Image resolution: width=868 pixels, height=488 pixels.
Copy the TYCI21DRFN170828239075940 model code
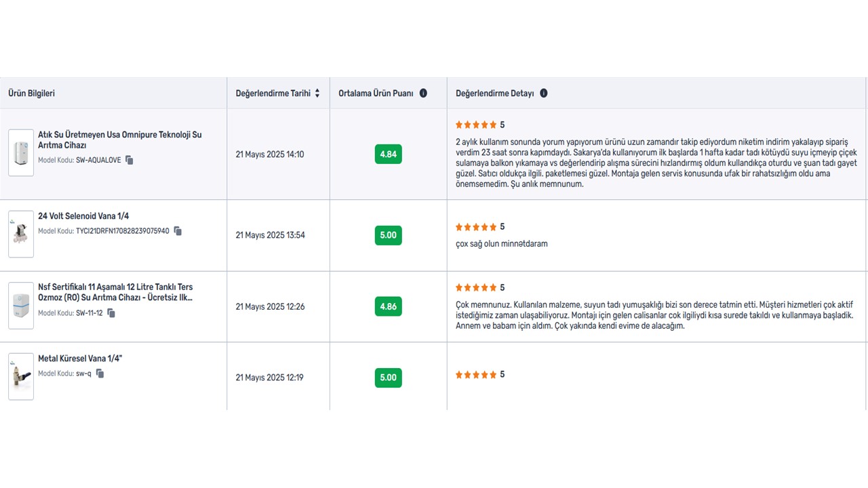[x=178, y=231]
